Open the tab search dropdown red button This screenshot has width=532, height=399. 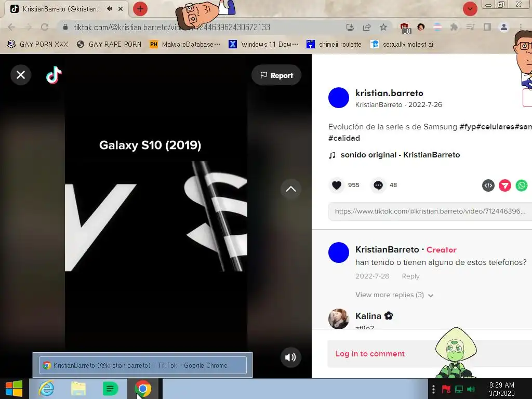470,9
